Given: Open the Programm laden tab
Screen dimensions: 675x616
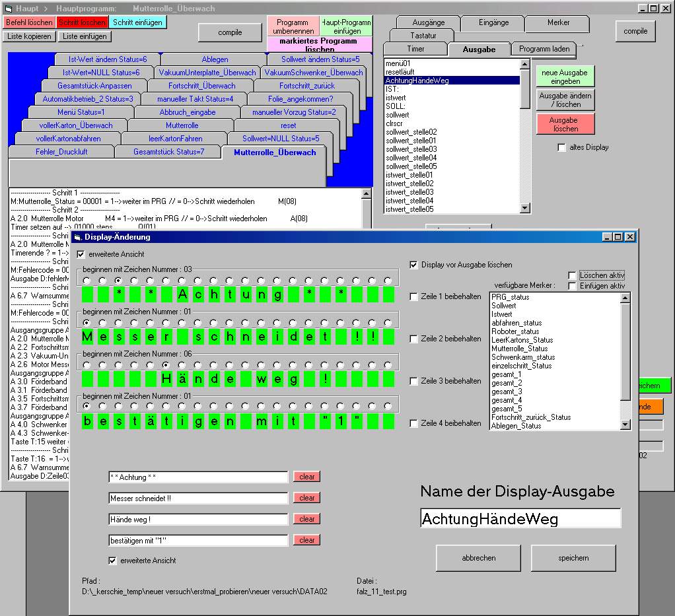Looking at the screenshot, I should (544, 49).
